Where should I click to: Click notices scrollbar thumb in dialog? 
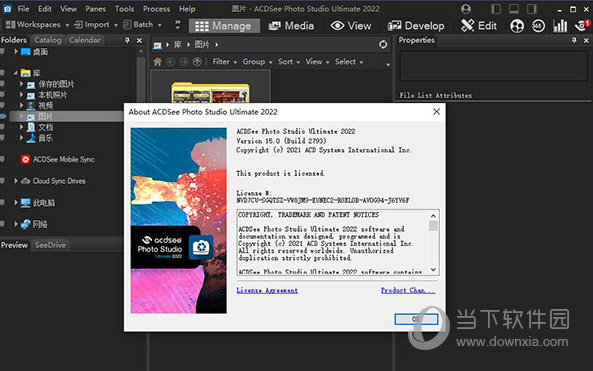433,226
